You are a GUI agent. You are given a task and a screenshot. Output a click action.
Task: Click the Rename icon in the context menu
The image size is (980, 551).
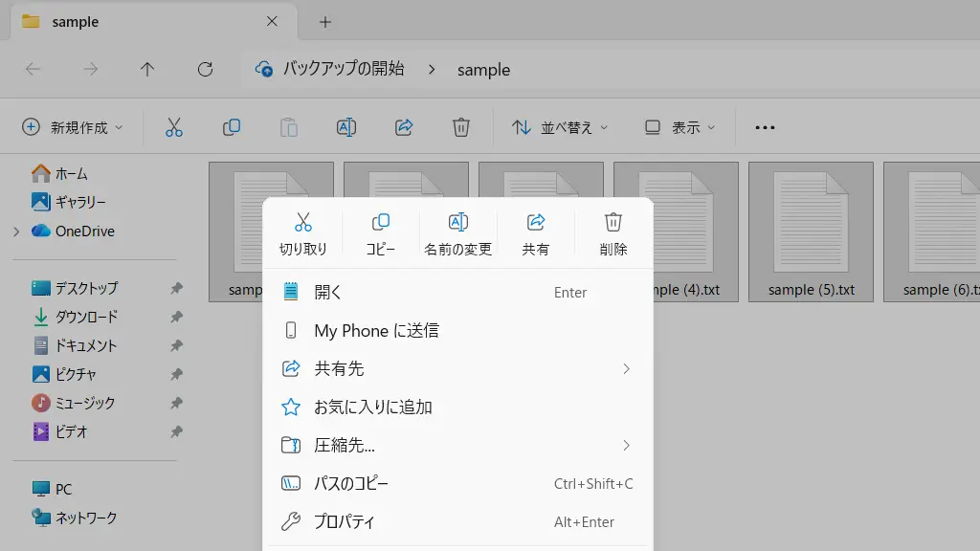pos(457,223)
